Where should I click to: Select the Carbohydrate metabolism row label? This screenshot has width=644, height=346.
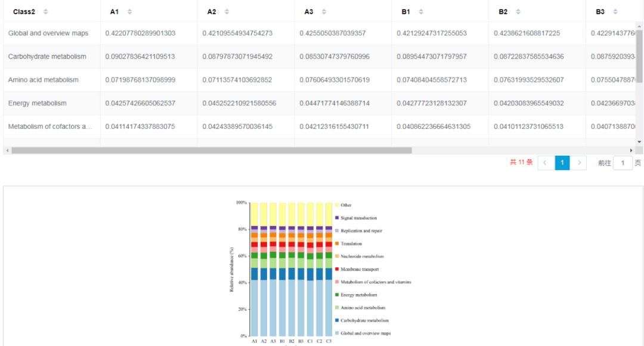point(47,57)
